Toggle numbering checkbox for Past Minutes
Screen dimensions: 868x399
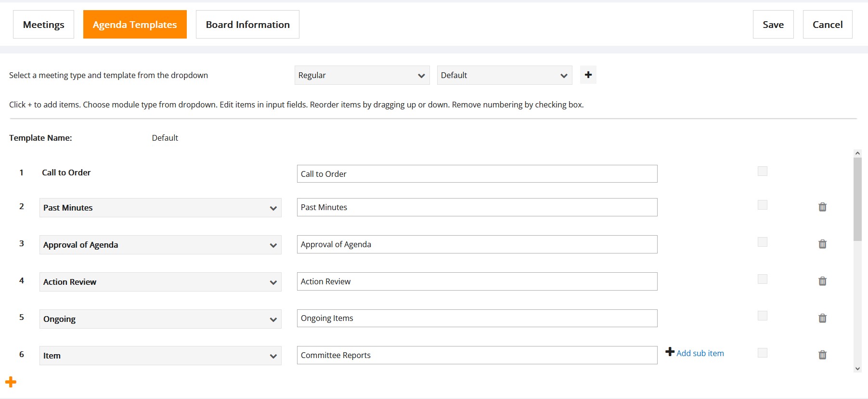point(762,205)
